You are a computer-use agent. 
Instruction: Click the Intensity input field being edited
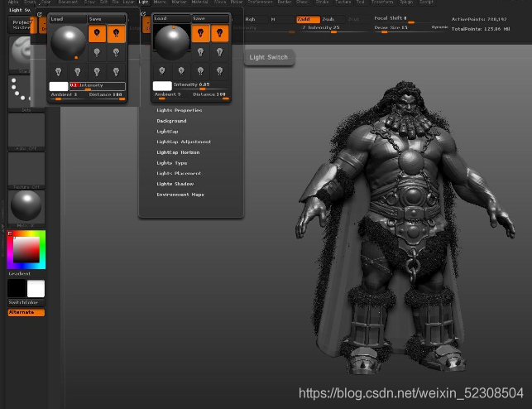click(98, 86)
